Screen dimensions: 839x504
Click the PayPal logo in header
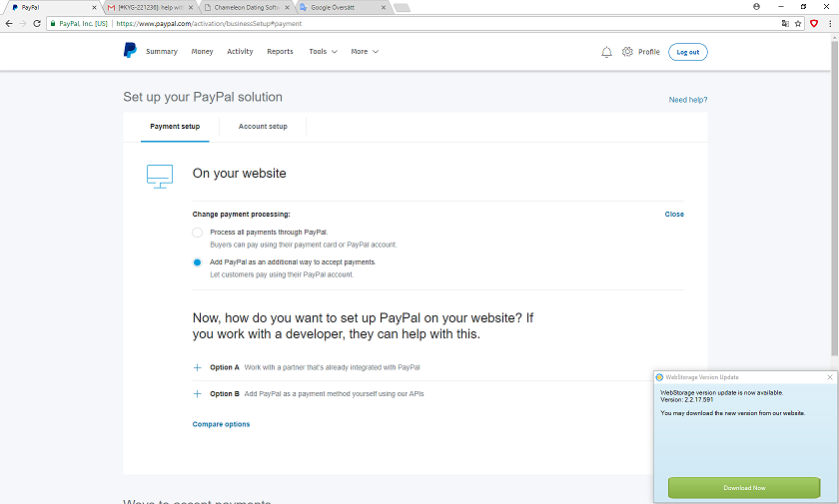[130, 50]
